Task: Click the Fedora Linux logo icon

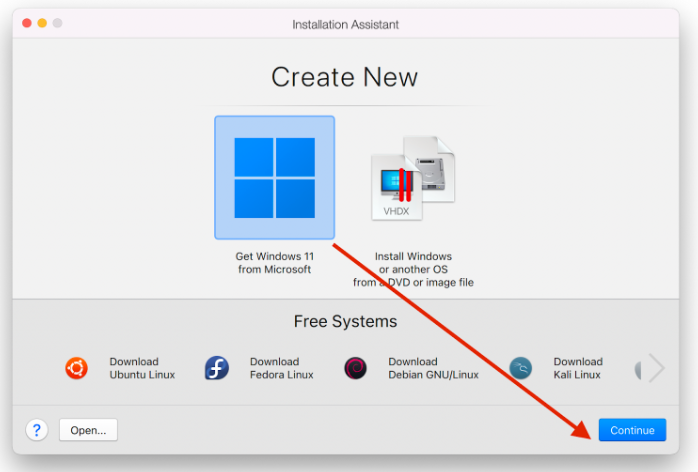Action: (217, 368)
